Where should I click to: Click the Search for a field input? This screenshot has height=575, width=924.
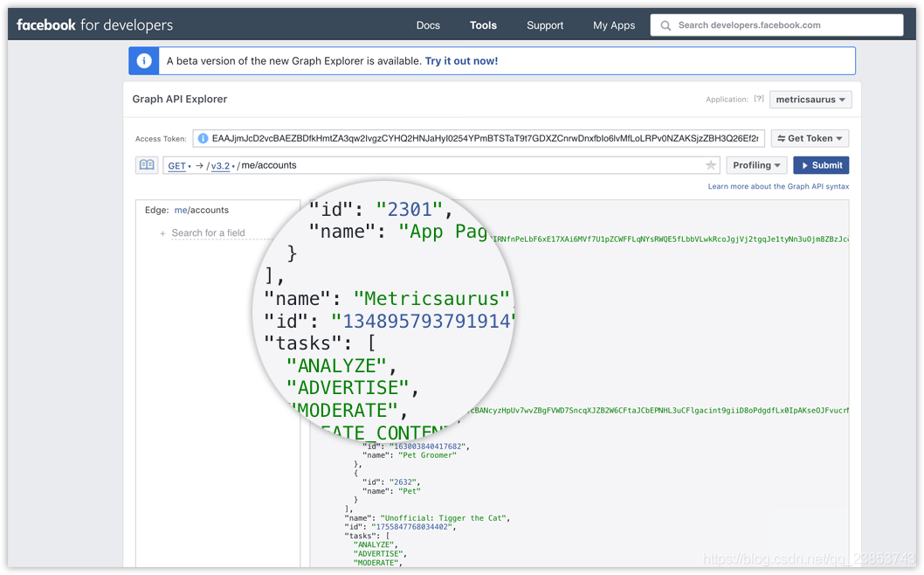coord(221,233)
